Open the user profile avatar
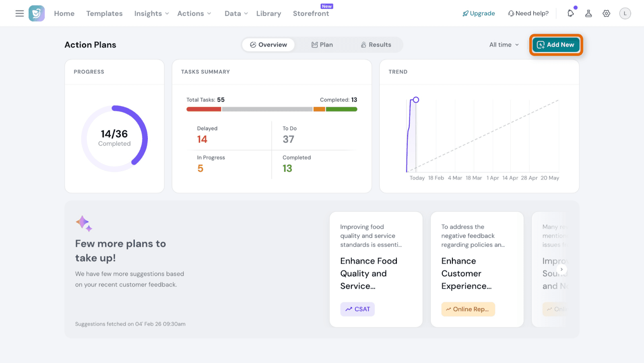Screen dimensions: 644x363 (x=625, y=13)
